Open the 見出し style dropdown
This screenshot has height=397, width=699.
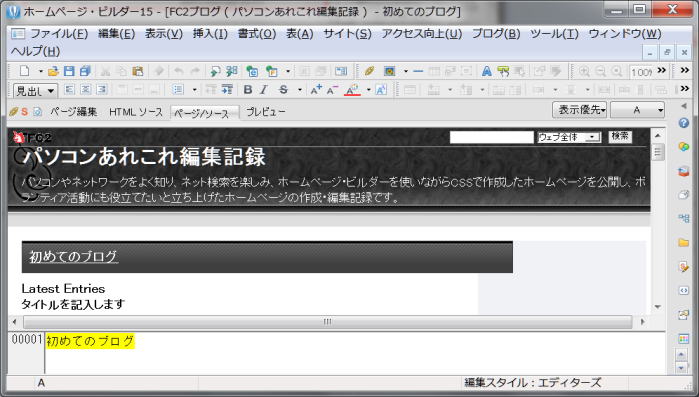[35, 90]
